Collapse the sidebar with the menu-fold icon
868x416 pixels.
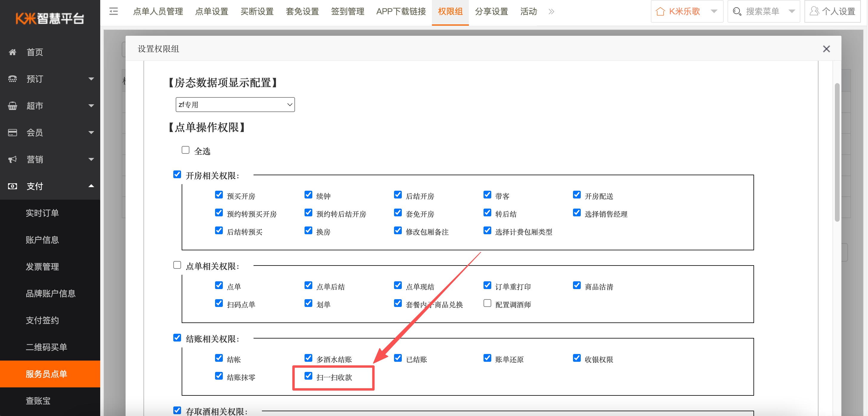pyautogui.click(x=114, y=11)
